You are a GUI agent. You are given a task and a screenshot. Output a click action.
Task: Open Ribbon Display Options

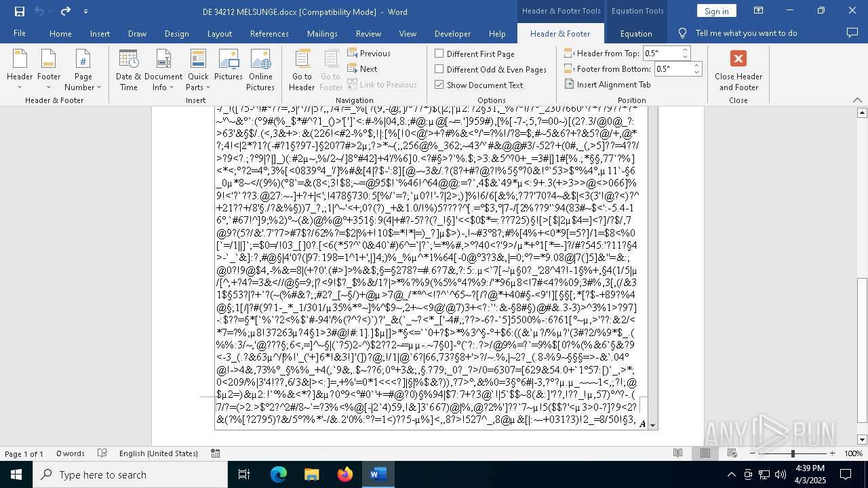(x=758, y=11)
